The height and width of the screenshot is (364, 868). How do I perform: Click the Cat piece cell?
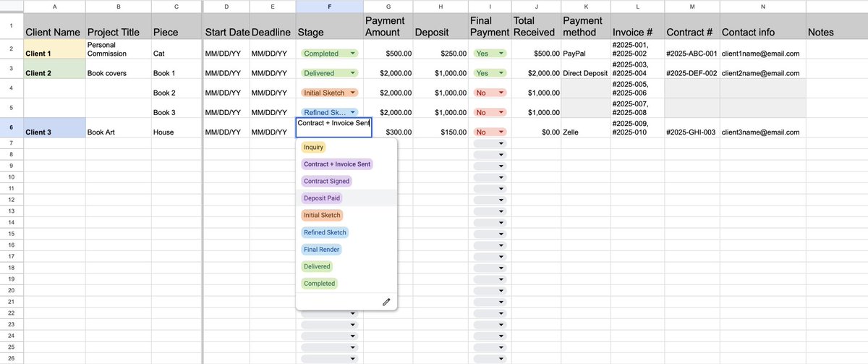tap(176, 49)
